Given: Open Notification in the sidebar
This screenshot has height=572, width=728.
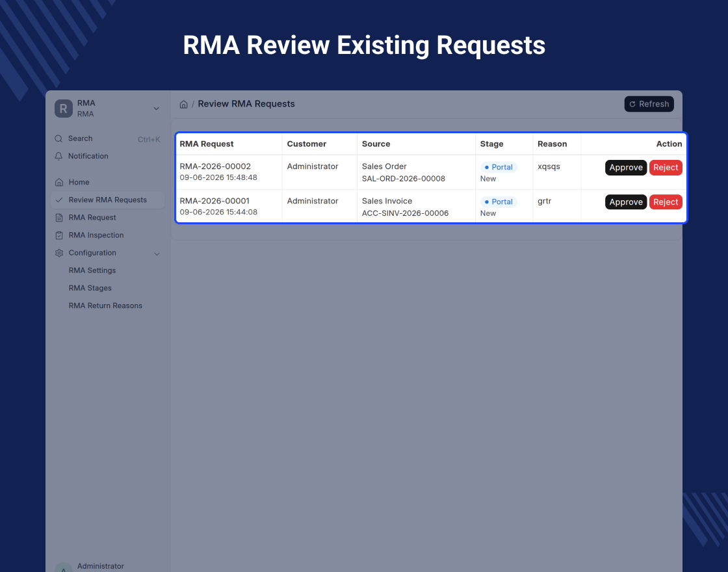Looking at the screenshot, I should pyautogui.click(x=108, y=157).
